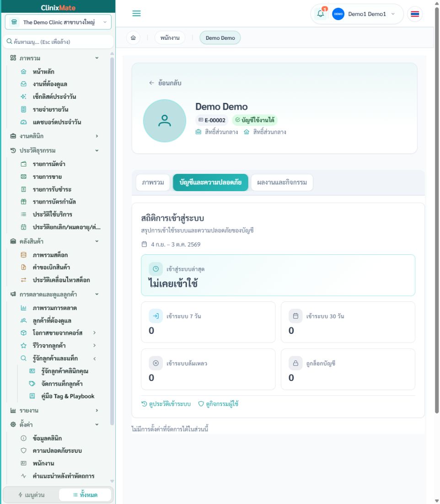Click the จัดการแท็กลูกค้า tag icon

coord(32,383)
